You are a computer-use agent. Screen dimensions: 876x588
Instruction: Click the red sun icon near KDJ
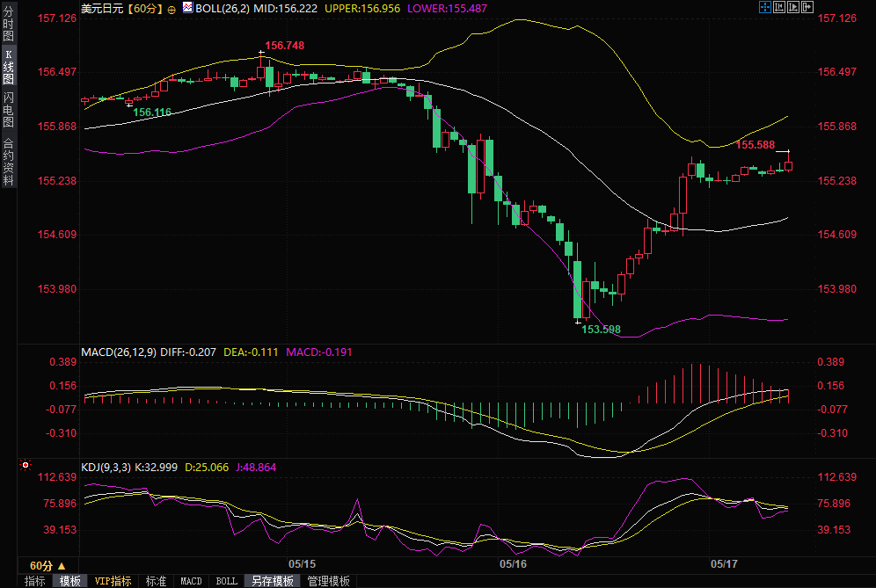point(26,464)
